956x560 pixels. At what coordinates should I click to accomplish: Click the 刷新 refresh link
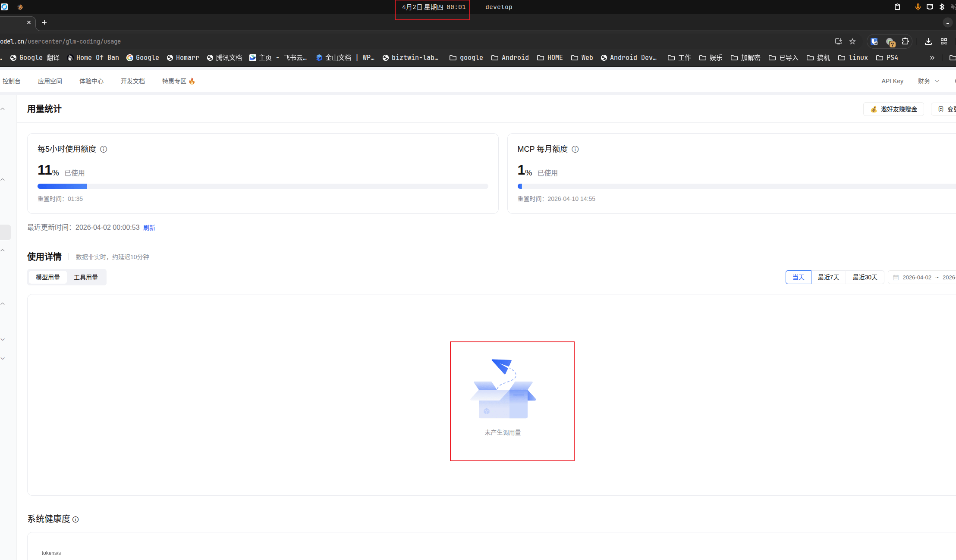pos(149,228)
